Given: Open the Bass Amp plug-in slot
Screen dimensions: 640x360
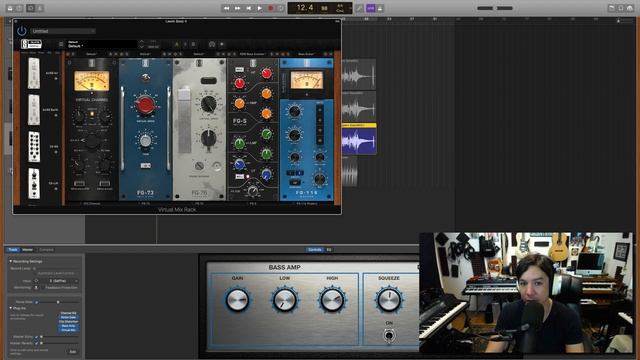Looking at the screenshot, I should [69, 326].
